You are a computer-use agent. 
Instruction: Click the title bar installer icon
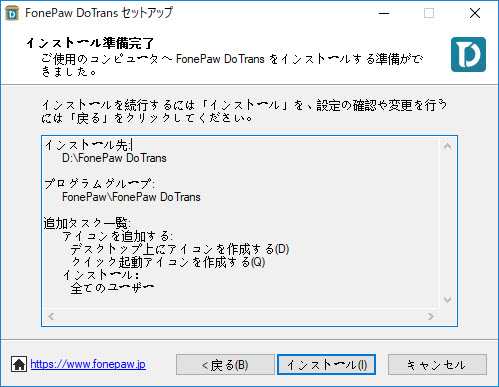tap(12, 13)
